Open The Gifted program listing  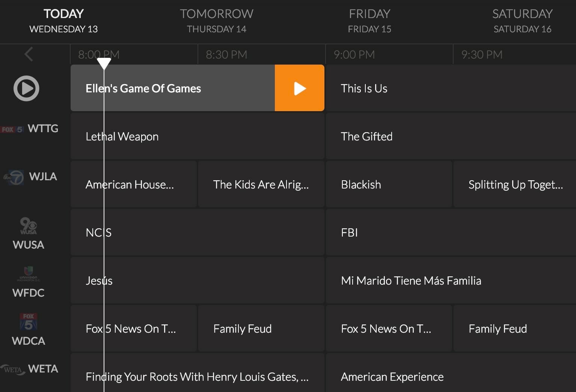[451, 136]
